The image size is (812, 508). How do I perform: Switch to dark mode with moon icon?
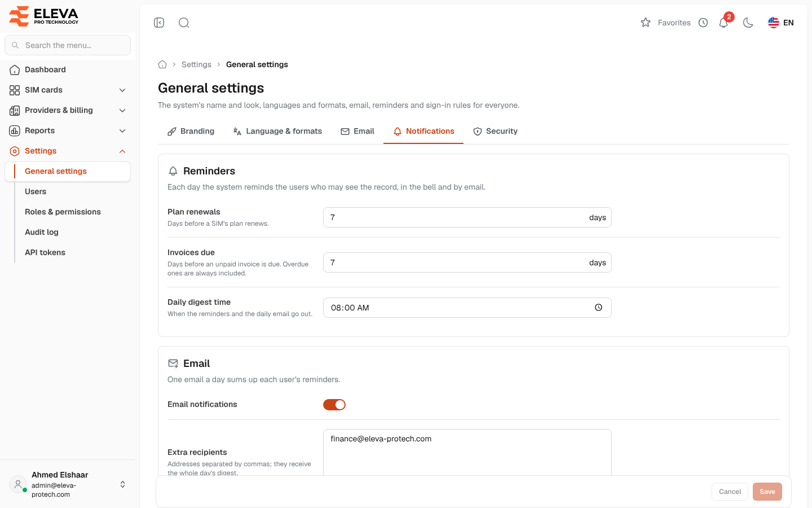coord(748,23)
